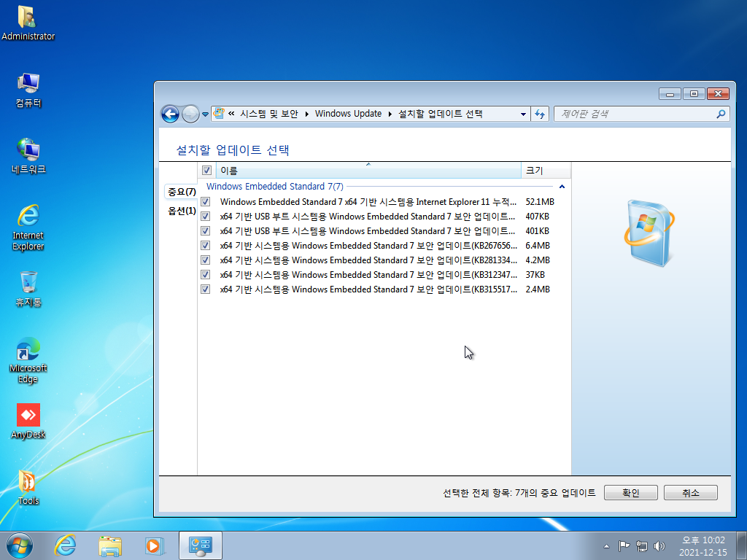Image resolution: width=747 pixels, height=560 pixels.
Task: Navigate to 시스템 및 보안 breadcrumb
Action: (269, 113)
